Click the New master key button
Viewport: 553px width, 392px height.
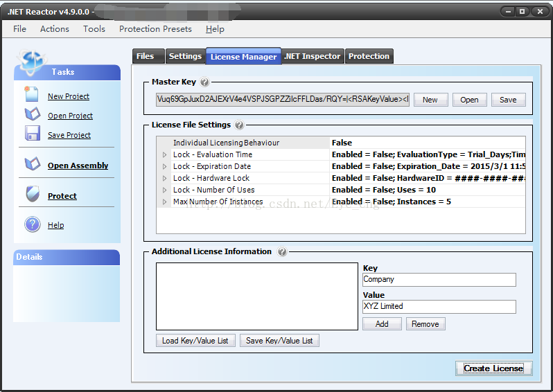[x=430, y=100]
